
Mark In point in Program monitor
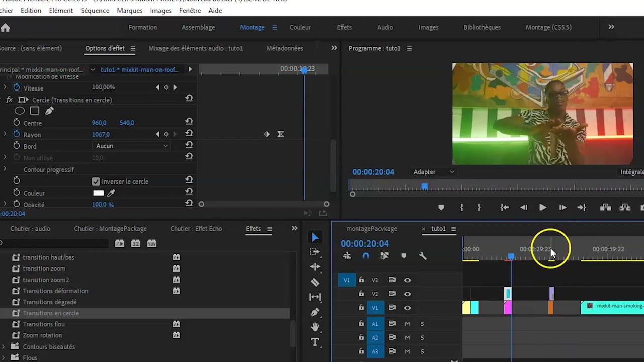461,207
